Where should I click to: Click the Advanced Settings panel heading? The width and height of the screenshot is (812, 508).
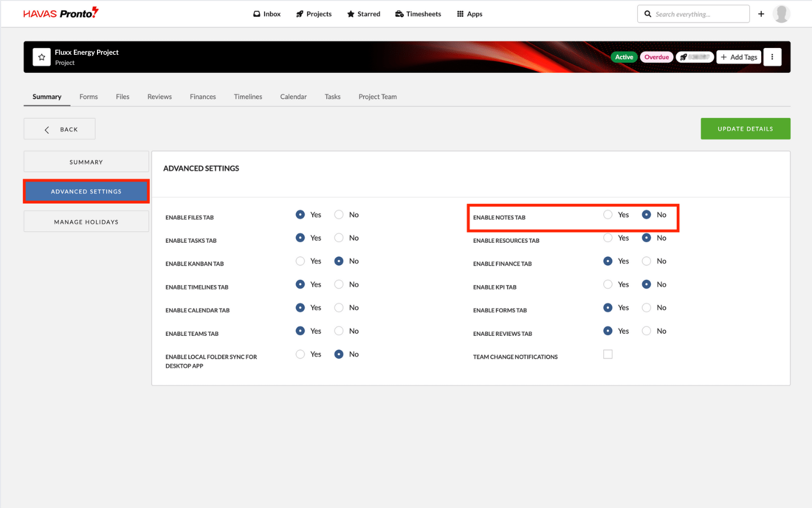point(201,168)
